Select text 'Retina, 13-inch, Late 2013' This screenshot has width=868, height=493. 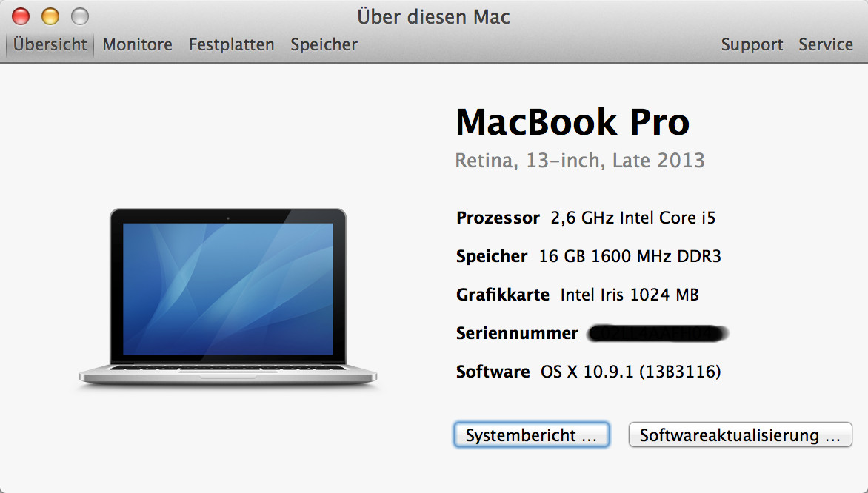[580, 161]
